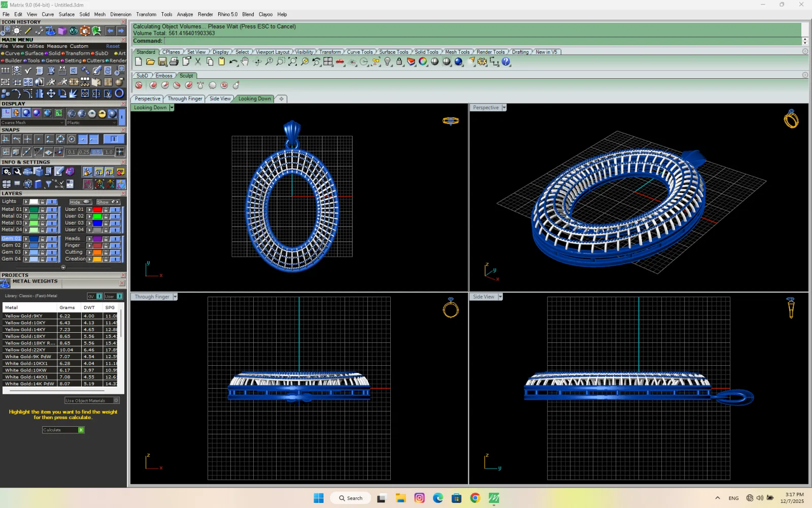Viewport: 812px width, 508px height.
Task: Expand the Layers panel with down arrow
Action: click(63, 267)
